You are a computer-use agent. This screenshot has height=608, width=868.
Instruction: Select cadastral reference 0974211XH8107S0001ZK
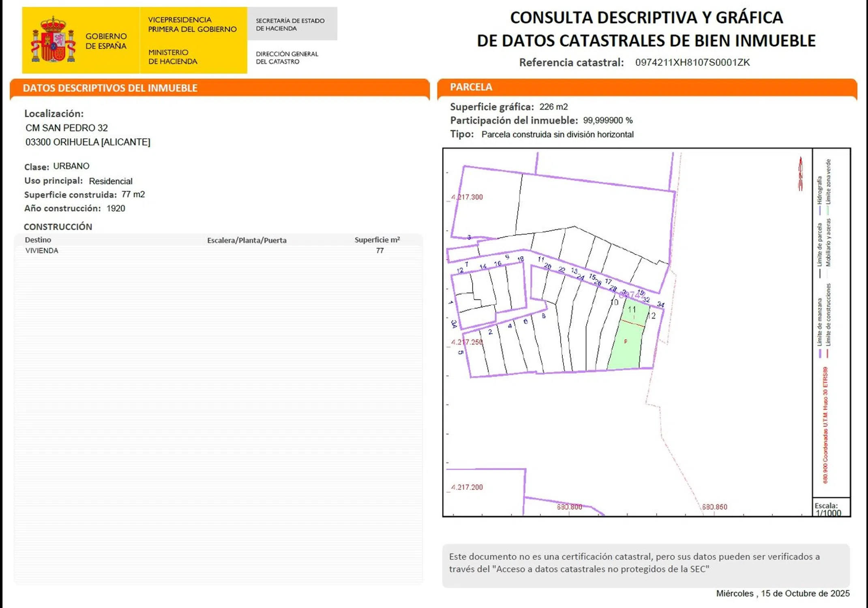point(692,62)
